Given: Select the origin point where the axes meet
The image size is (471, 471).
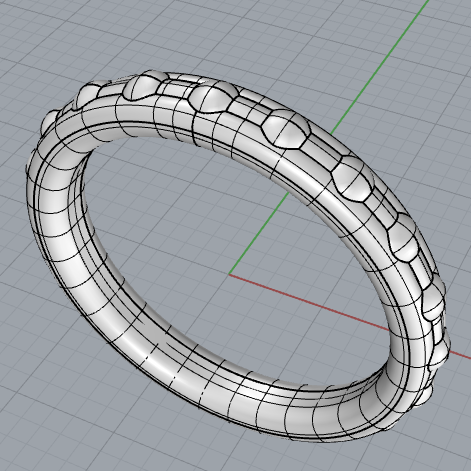Looking at the screenshot, I should pyautogui.click(x=229, y=274).
